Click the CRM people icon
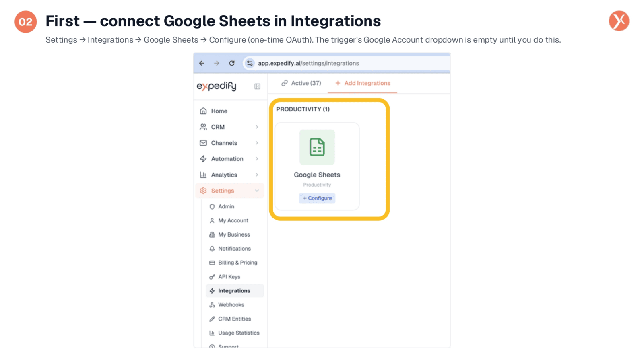This screenshot has height=362, width=644. pyautogui.click(x=203, y=127)
